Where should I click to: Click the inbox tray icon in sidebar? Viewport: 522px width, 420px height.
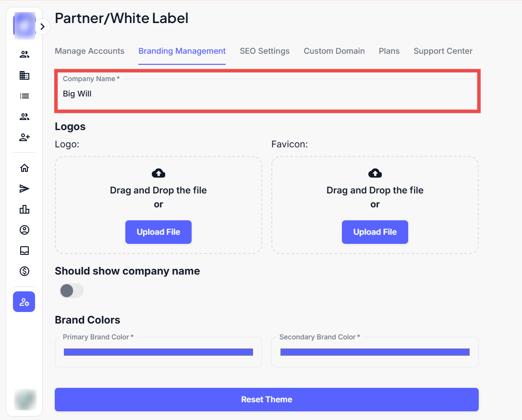click(24, 251)
